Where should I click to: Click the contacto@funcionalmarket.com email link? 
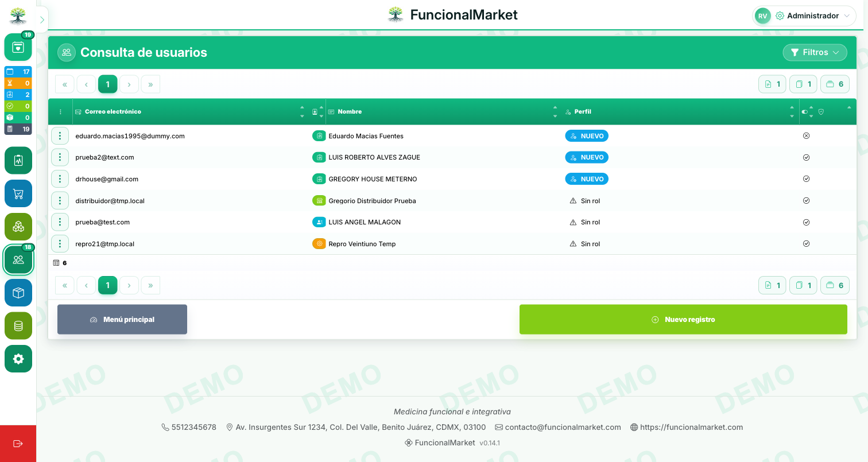pyautogui.click(x=563, y=427)
